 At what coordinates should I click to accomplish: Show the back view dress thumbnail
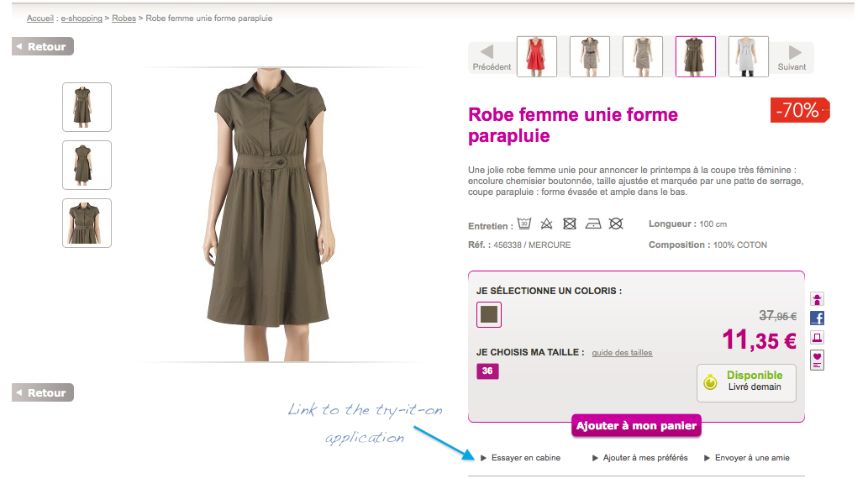pos(87,165)
